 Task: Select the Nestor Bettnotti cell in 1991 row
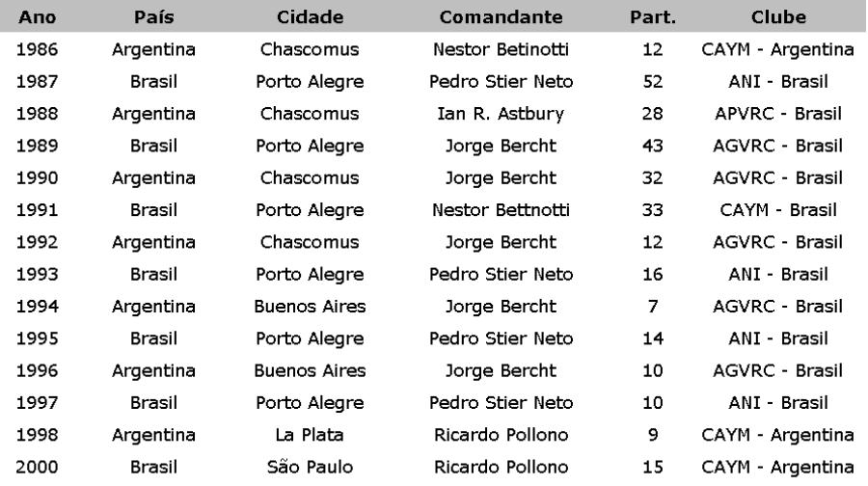[x=501, y=210]
